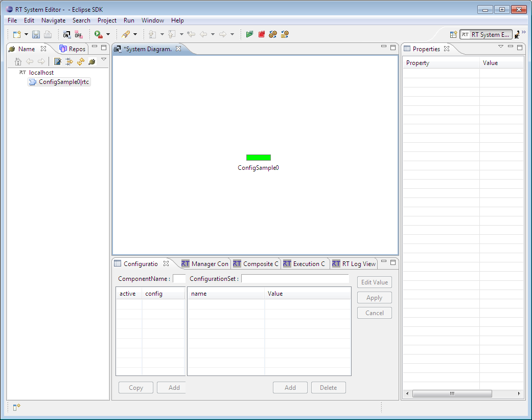The width and height of the screenshot is (532, 420).
Task: Close the Name Service view tab
Action: (x=43, y=49)
